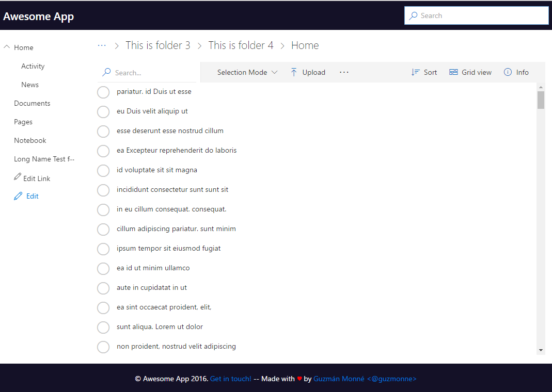Select circle for 'cillum adipiscing pariatur. sunt minim'

[103, 229]
